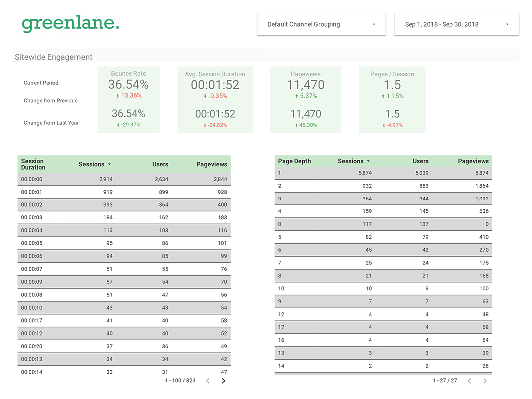
Task: Click the -4.97% pages per session change
Action: [393, 125]
